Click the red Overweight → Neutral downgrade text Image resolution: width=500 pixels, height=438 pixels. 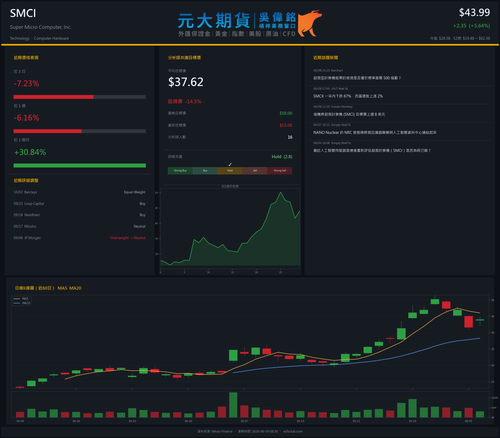coord(128,238)
